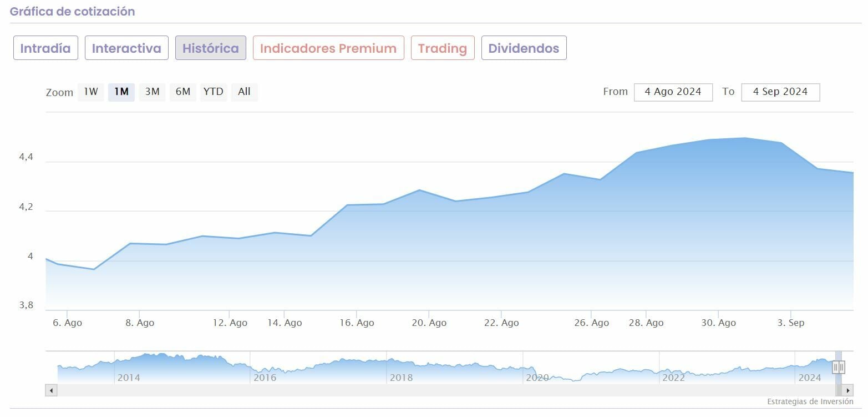Image resolution: width=868 pixels, height=417 pixels.
Task: Click the right scroll arrow of navigator
Action: click(847, 390)
